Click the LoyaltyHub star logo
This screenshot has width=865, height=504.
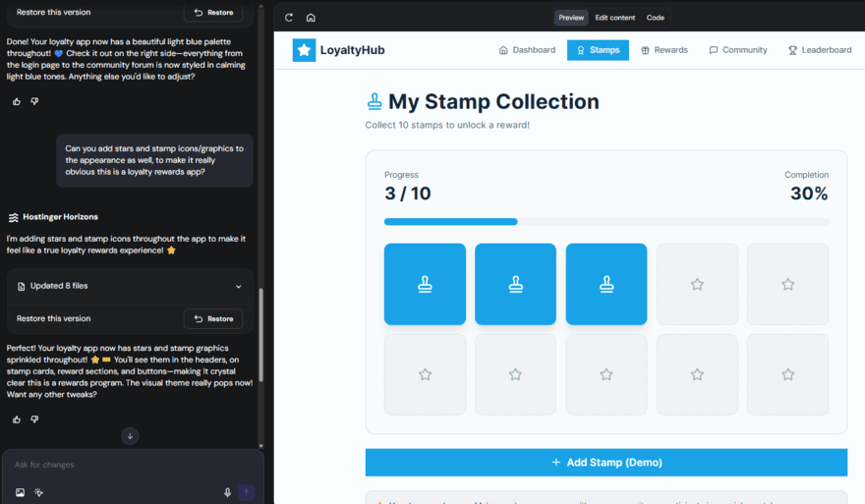coord(304,50)
